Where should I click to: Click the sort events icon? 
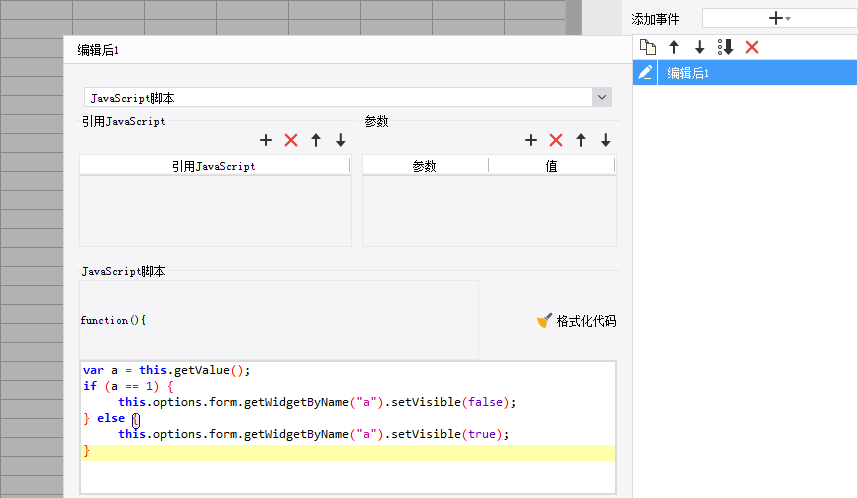pos(726,47)
